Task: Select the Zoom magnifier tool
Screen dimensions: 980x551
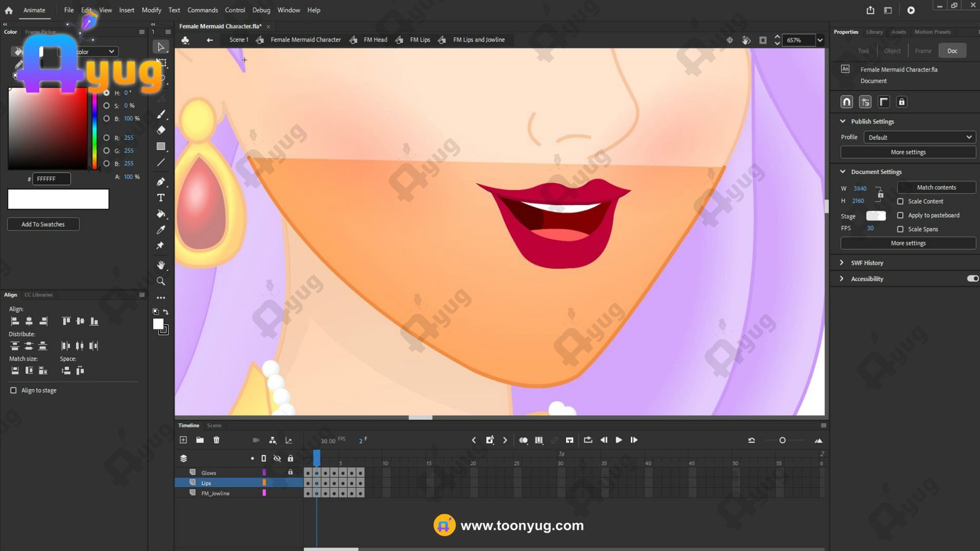Action: pos(160,281)
